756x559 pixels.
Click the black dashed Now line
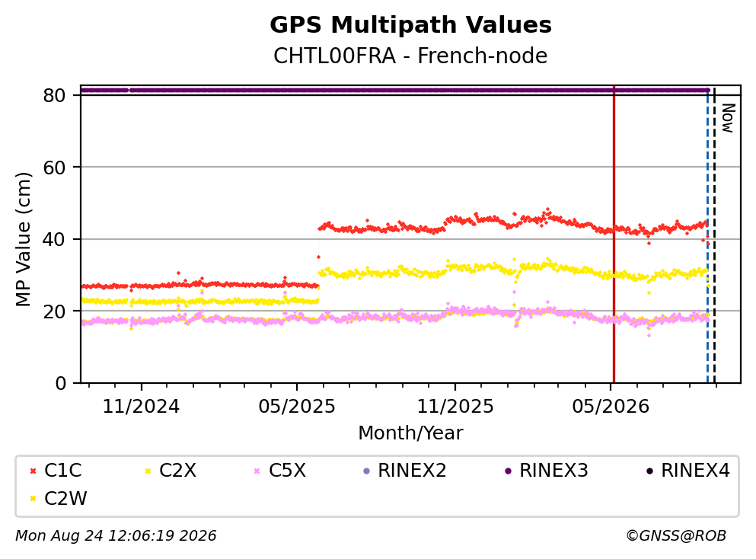pos(715,235)
